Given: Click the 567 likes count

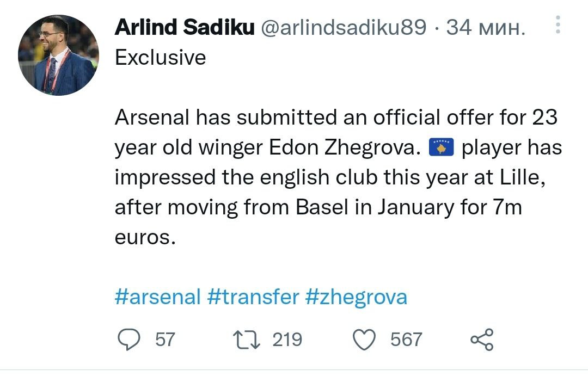Looking at the screenshot, I should coord(406,340).
